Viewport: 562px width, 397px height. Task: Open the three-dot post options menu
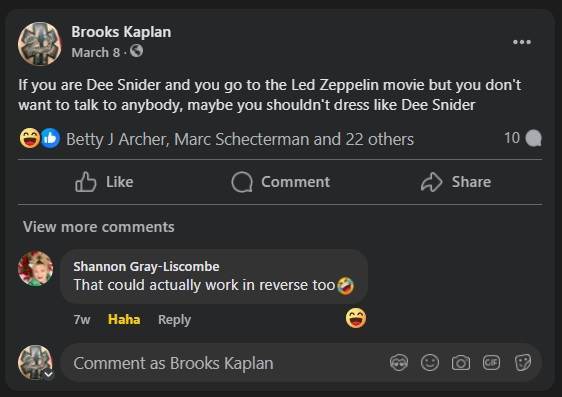tap(521, 42)
